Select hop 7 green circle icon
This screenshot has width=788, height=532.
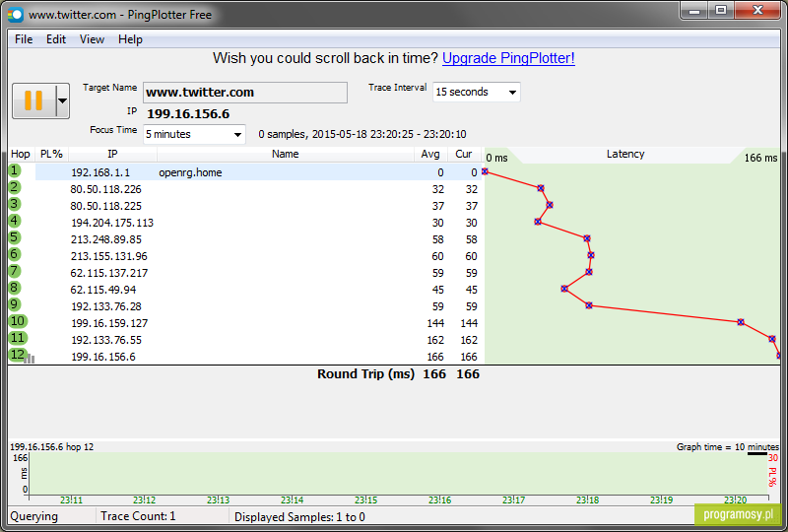click(15, 271)
